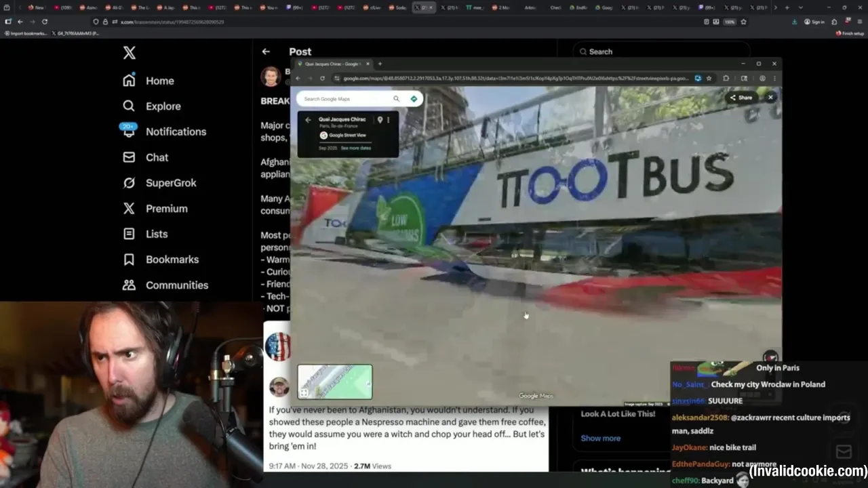Click Google Maps directions icon
Screen dimensions: 868x488
click(x=414, y=99)
